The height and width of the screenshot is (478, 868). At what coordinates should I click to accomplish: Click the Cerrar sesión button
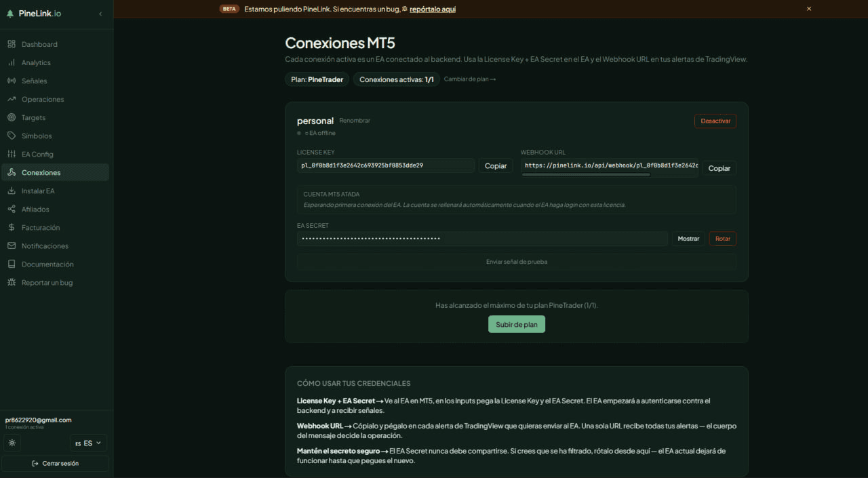[x=55, y=463]
